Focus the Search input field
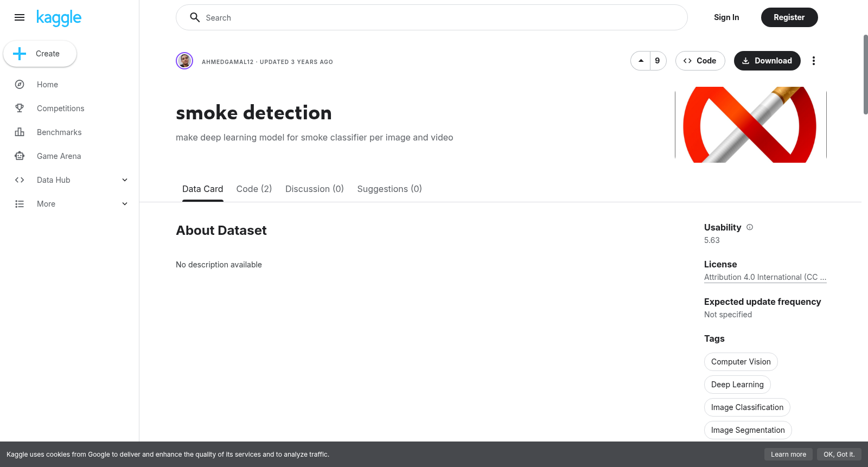868x467 pixels. click(x=432, y=17)
